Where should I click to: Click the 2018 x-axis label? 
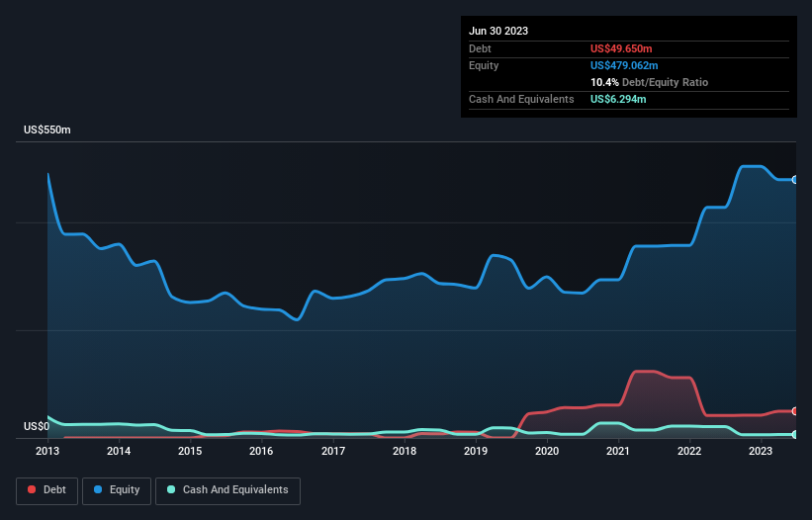click(405, 451)
